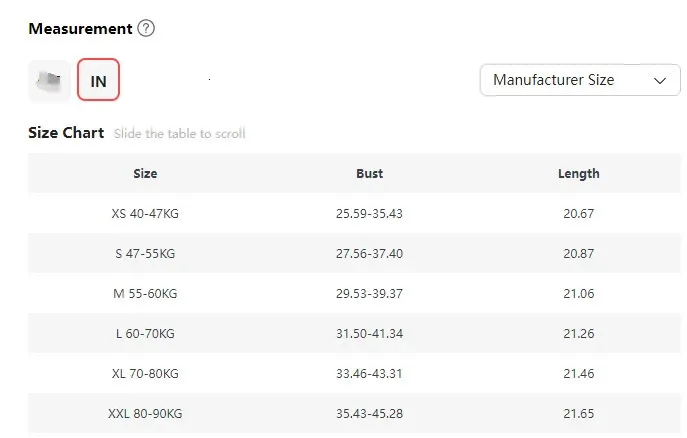Viewport: 687px width, 438px height.
Task: Click the Measurement help question-mark icon
Action: (x=146, y=28)
